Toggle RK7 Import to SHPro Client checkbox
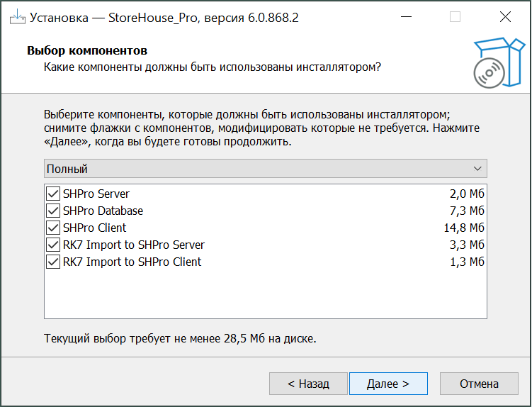532x407 pixels. point(53,262)
